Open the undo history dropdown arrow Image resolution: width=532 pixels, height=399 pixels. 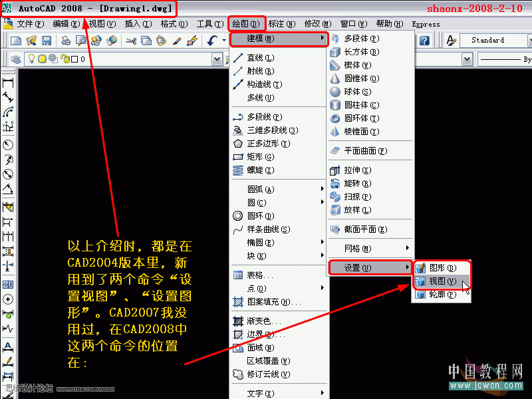(x=224, y=41)
